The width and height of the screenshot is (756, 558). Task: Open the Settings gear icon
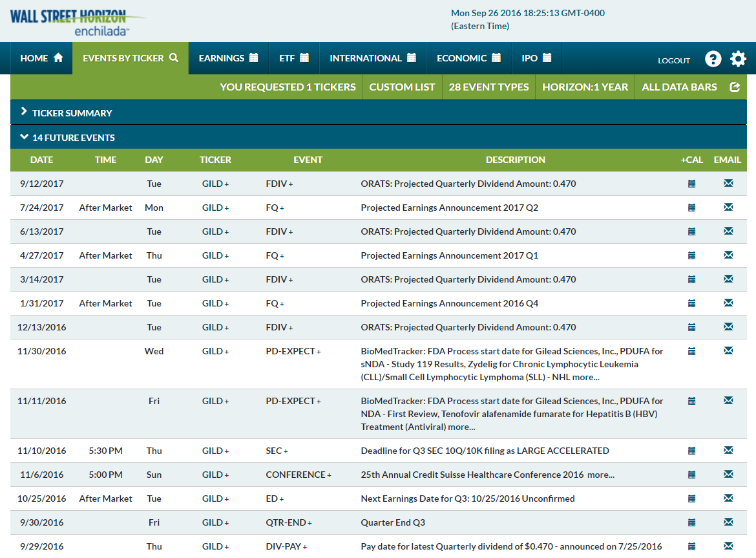pos(738,59)
